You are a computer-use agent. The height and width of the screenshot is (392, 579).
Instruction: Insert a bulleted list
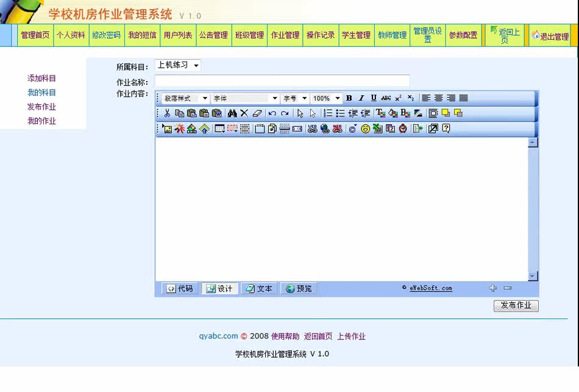[341, 113]
